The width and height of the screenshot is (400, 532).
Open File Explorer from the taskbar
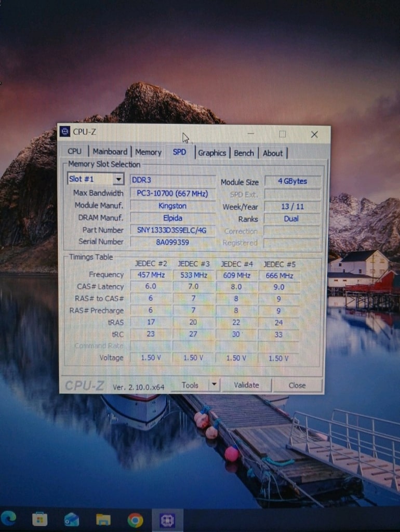click(x=103, y=520)
